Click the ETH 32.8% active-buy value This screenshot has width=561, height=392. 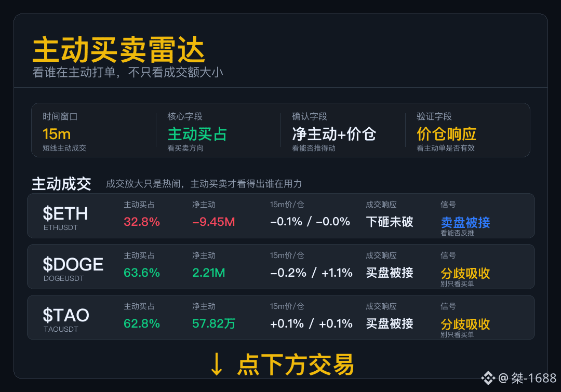142,222
